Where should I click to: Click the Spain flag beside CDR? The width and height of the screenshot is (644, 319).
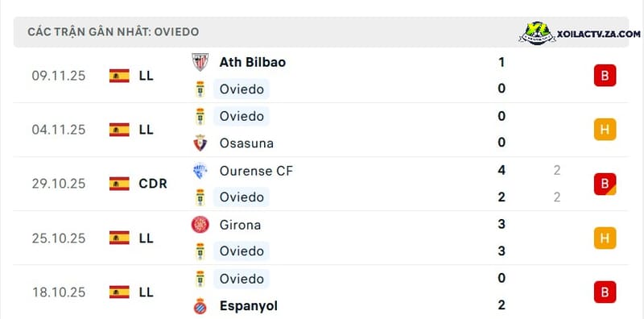click(x=119, y=184)
